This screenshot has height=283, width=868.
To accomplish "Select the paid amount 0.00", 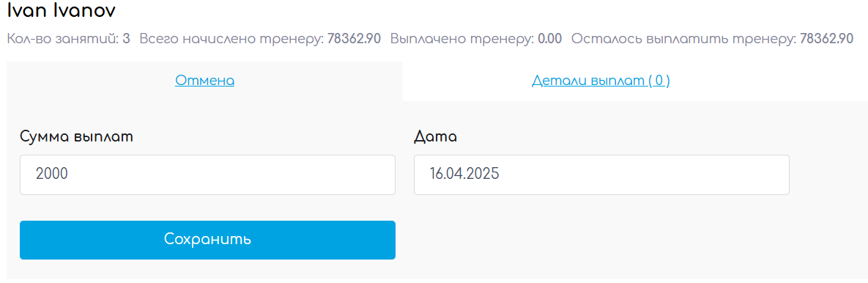I will click(550, 39).
